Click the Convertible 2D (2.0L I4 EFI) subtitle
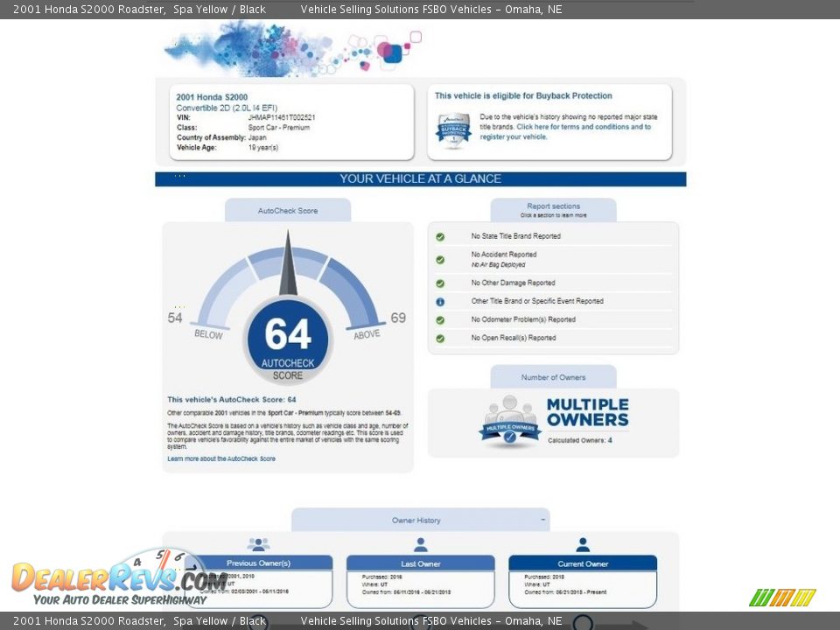The width and height of the screenshot is (840, 630). coord(227,108)
